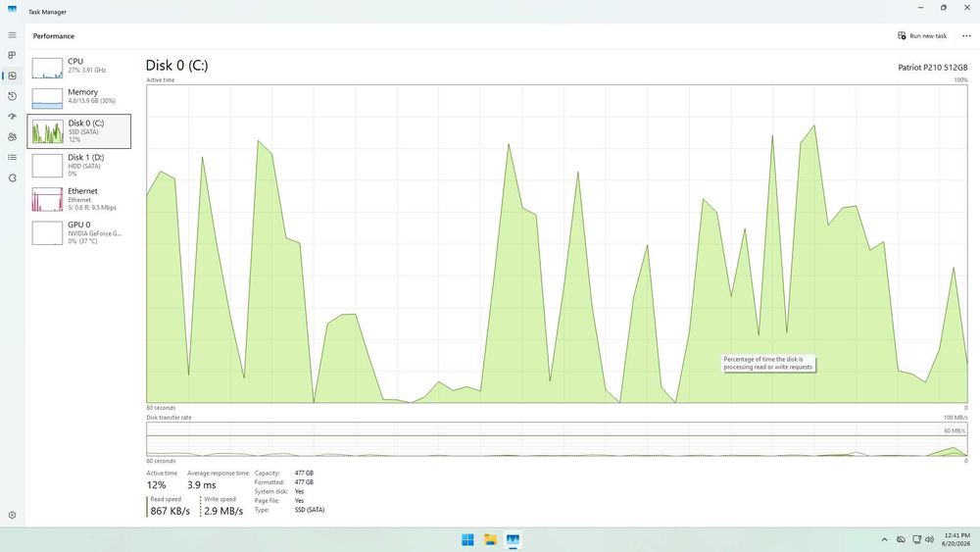This screenshot has height=552, width=980.
Task: Select the Memory performance entry
Action: coord(78,97)
